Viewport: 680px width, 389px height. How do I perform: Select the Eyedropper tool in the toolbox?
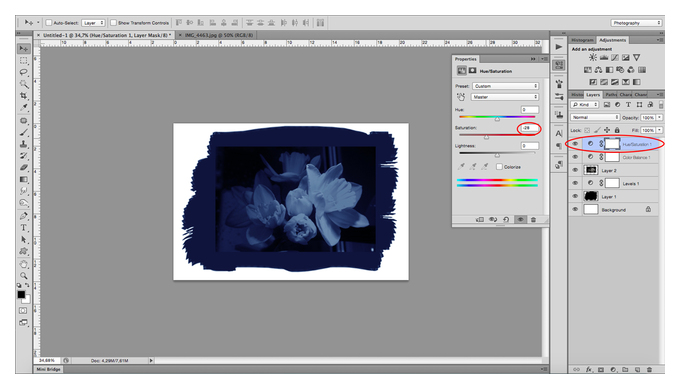pos(23,107)
